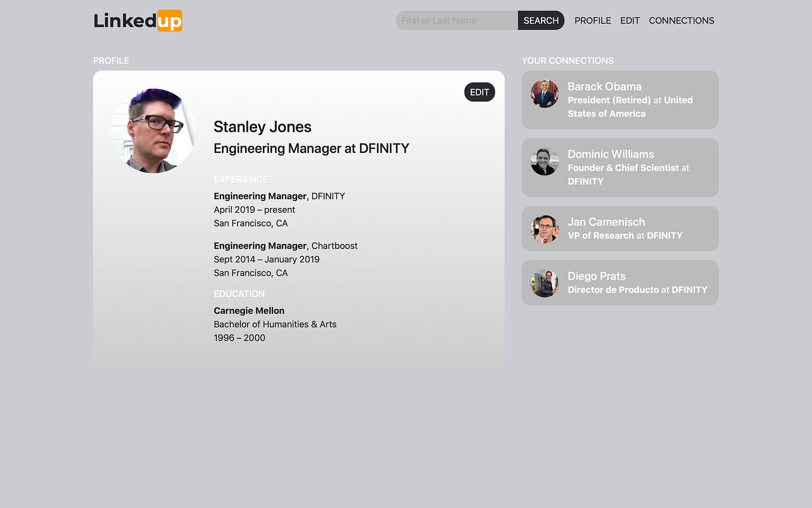
Task: Click Jan Camenisch's avatar photo
Action: pos(544,229)
